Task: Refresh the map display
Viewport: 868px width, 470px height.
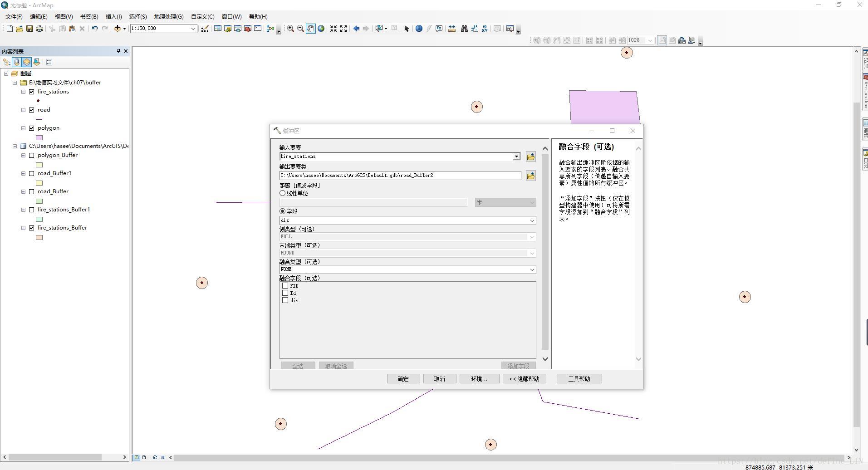Action: click(x=155, y=457)
